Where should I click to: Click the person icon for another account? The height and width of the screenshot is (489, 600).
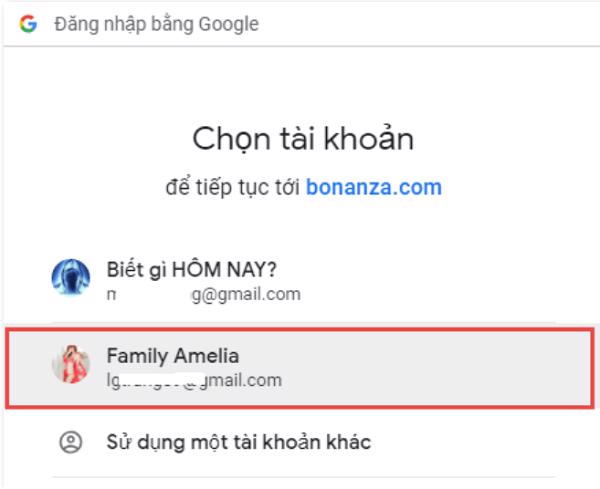(x=70, y=441)
